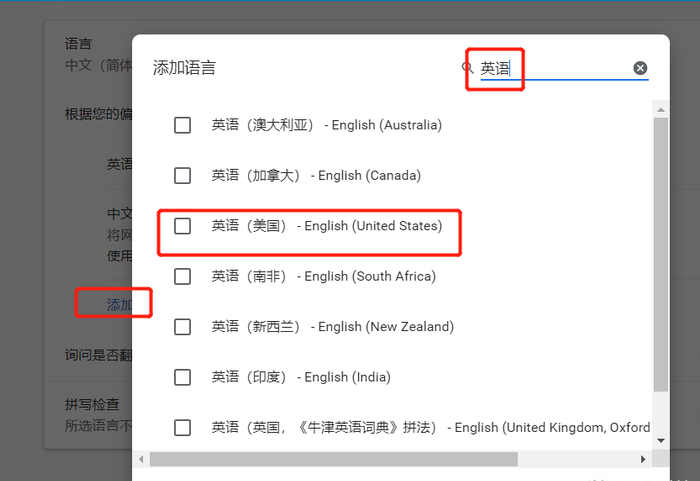The width and height of the screenshot is (700, 481).
Task: Check the English (Australia) checkbox
Action: pyautogui.click(x=182, y=125)
